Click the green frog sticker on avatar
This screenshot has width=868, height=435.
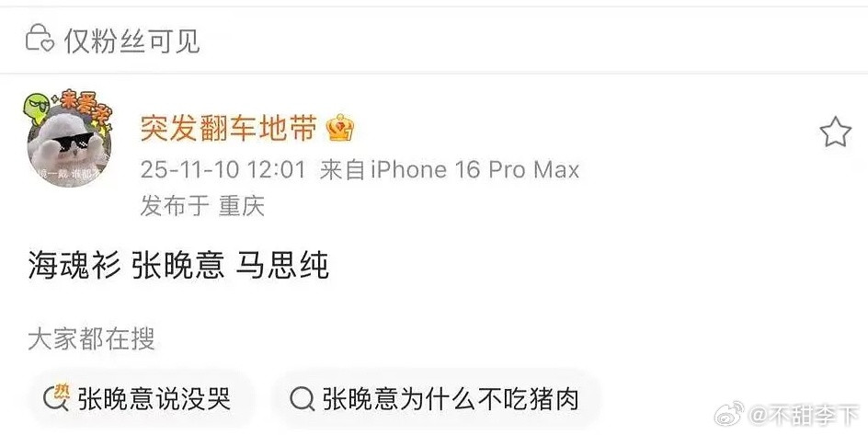(x=36, y=109)
